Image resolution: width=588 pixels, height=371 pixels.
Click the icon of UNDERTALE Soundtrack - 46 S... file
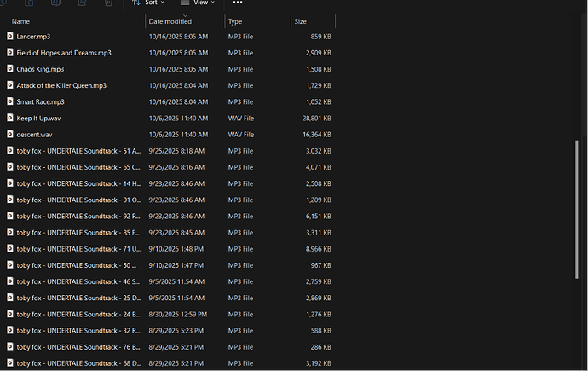pos(10,281)
